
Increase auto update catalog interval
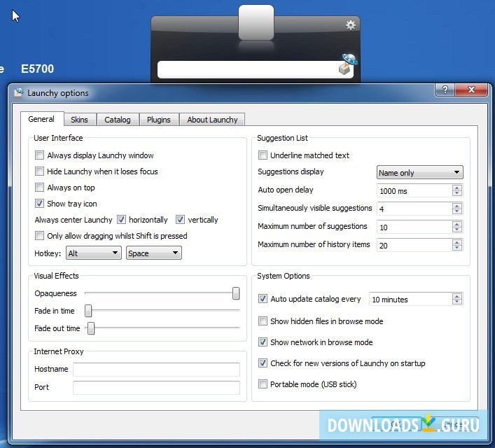coord(456,296)
